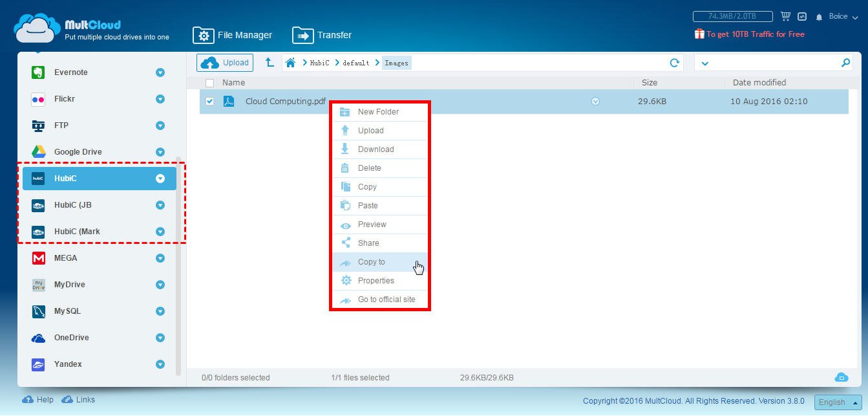Switch to the Transfer tab

coord(322,35)
